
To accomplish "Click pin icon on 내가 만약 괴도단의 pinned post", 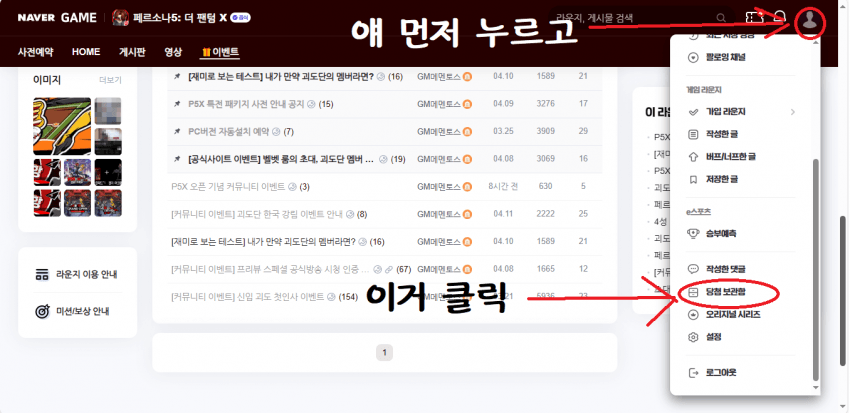I will 177,77.
